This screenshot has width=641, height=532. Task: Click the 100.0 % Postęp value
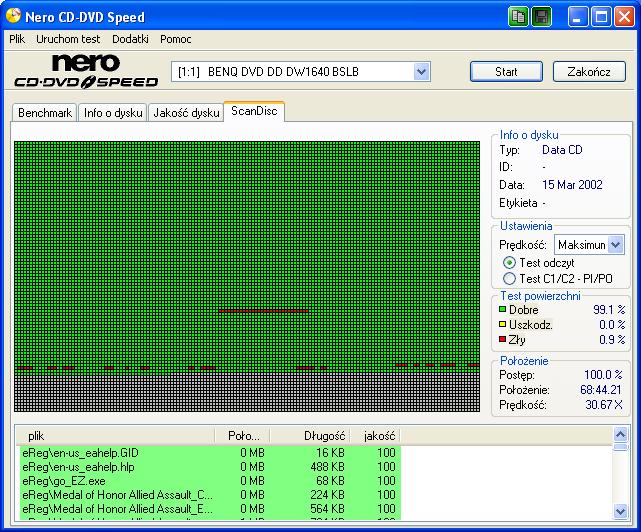603,375
